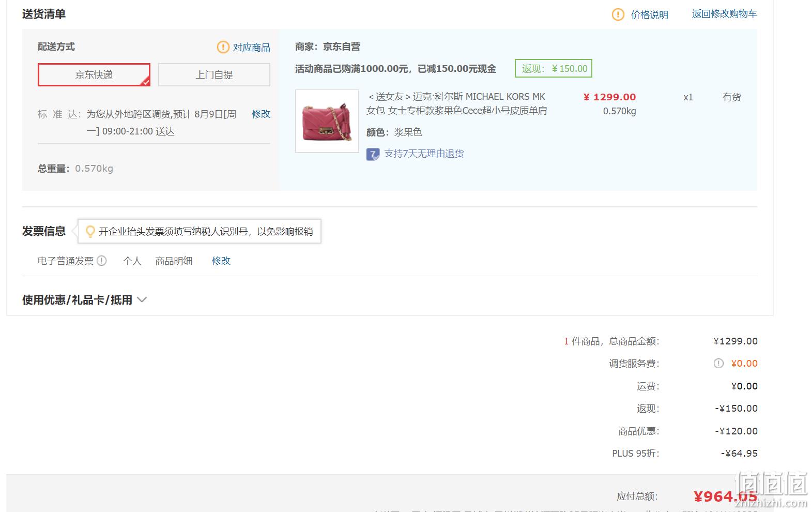Click the 价格说明 exclamation icon
Screen dimensions: 812x512
click(618, 14)
